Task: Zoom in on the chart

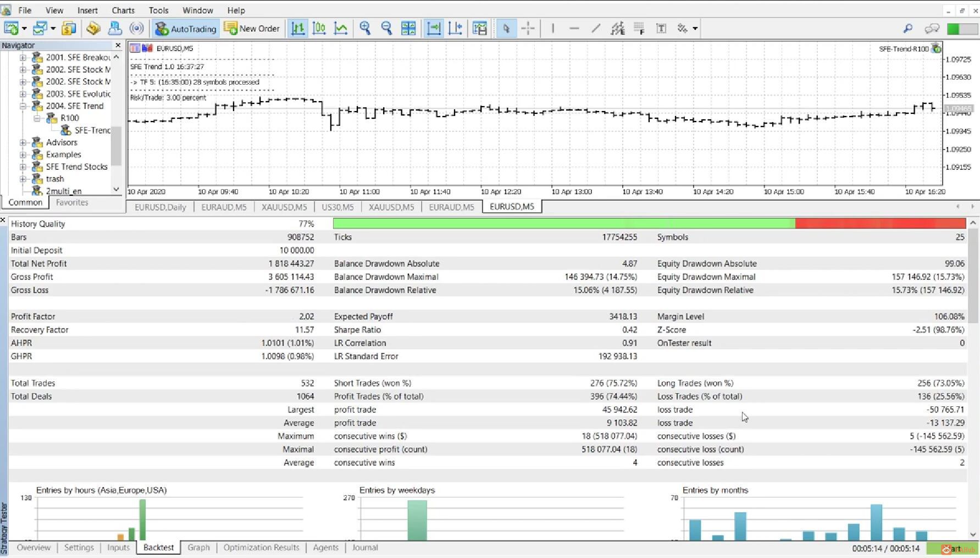Action: click(x=365, y=29)
